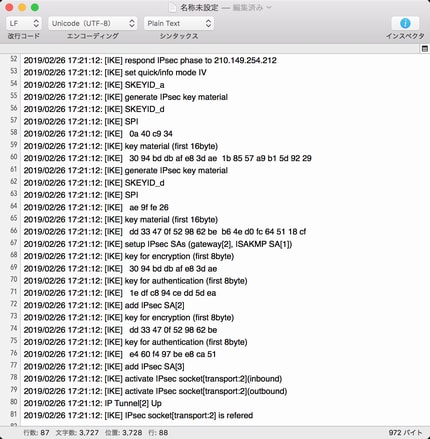Click the document title in the title bar
Screen dimensions: 430x439
[x=199, y=7]
